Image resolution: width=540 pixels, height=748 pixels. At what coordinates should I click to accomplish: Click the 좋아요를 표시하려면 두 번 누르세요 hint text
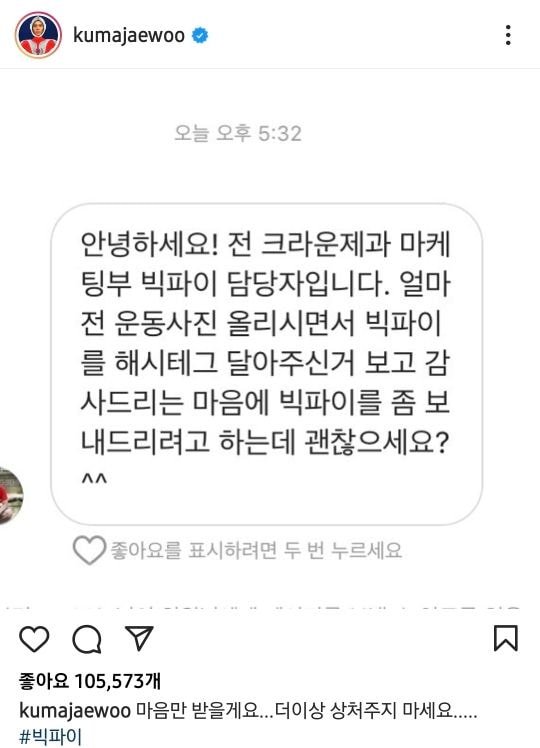(257, 550)
